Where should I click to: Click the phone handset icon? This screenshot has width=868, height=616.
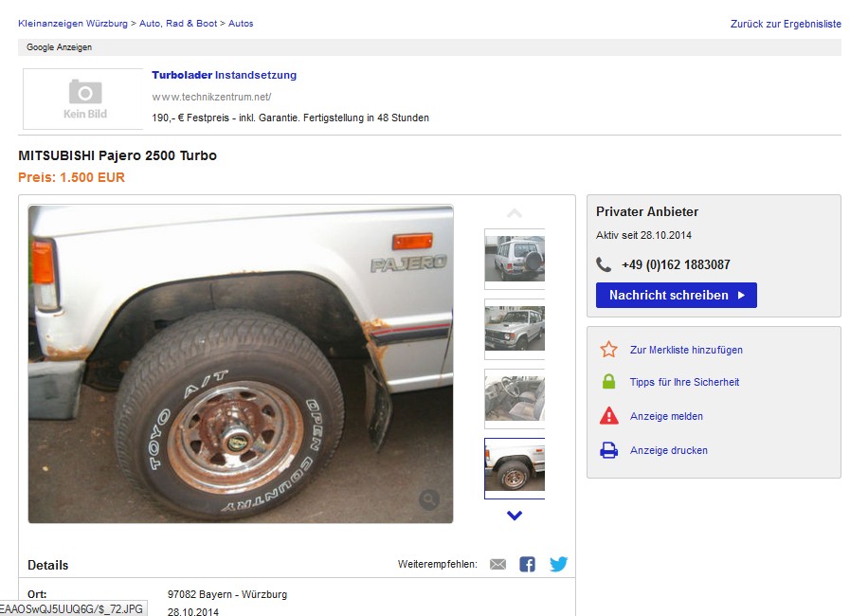tap(604, 264)
